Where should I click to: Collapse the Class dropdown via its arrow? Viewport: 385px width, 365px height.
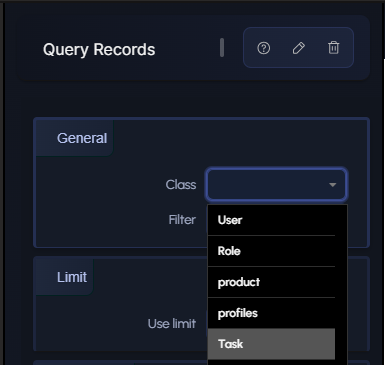pos(332,185)
